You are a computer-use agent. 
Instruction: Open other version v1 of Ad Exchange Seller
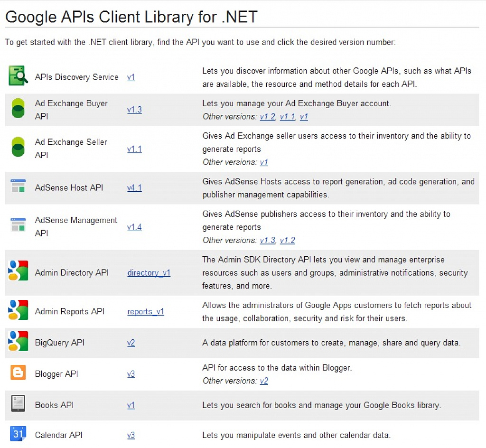click(x=264, y=162)
